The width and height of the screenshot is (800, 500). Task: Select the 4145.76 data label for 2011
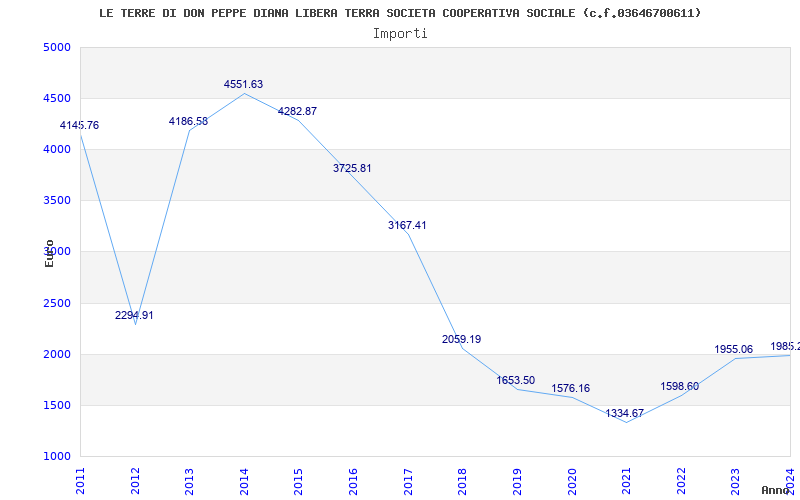point(80,126)
